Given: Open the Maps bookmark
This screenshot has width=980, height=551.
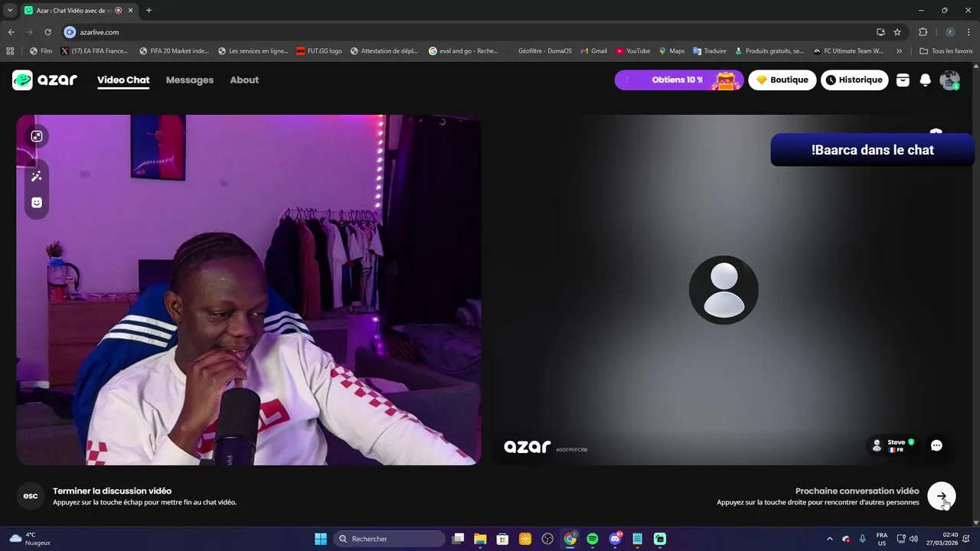Looking at the screenshot, I should [671, 51].
